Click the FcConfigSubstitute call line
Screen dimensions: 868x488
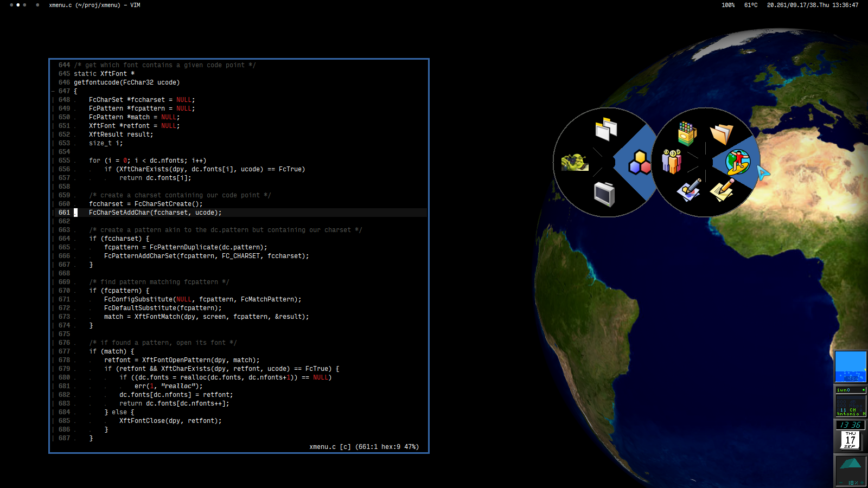click(x=203, y=299)
